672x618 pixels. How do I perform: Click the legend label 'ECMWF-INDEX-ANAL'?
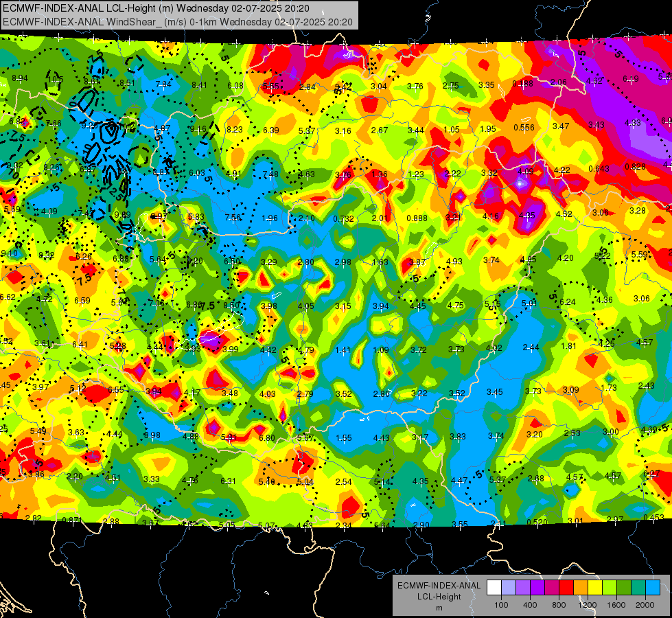click(439, 586)
